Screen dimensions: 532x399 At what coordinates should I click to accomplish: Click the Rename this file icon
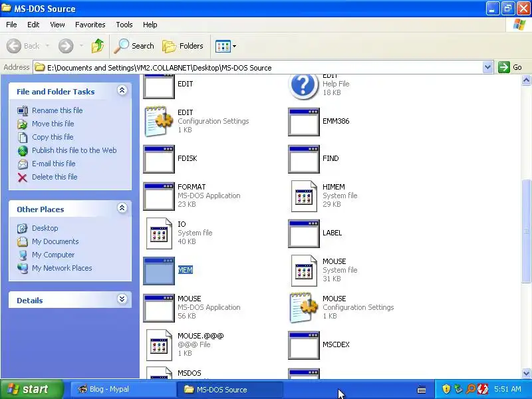coord(23,110)
